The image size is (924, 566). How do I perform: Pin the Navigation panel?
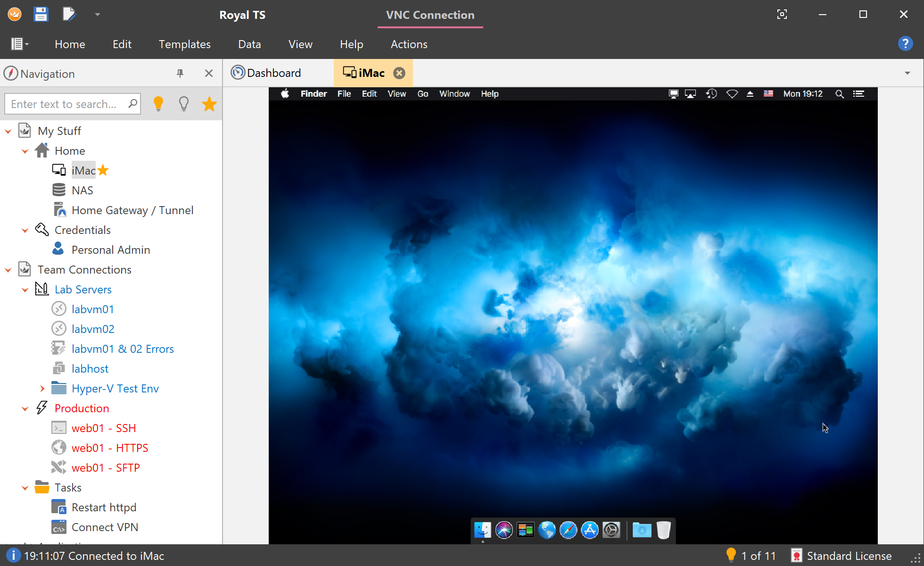180,74
